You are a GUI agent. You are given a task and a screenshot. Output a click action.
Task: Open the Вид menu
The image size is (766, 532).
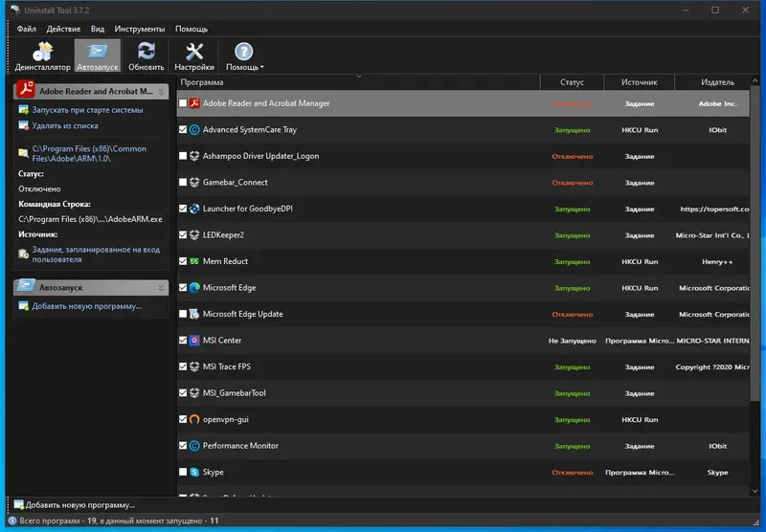coord(98,29)
